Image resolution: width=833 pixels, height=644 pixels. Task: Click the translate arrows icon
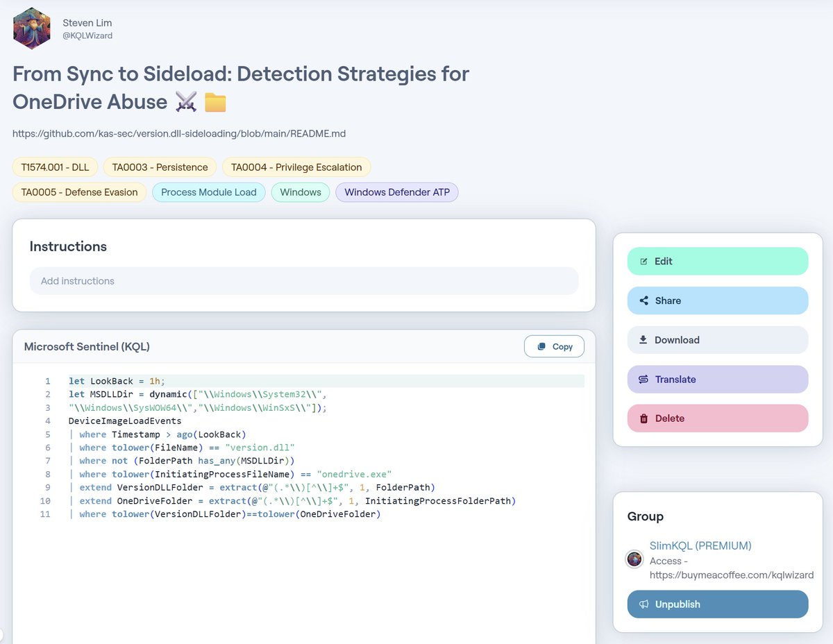coord(643,379)
